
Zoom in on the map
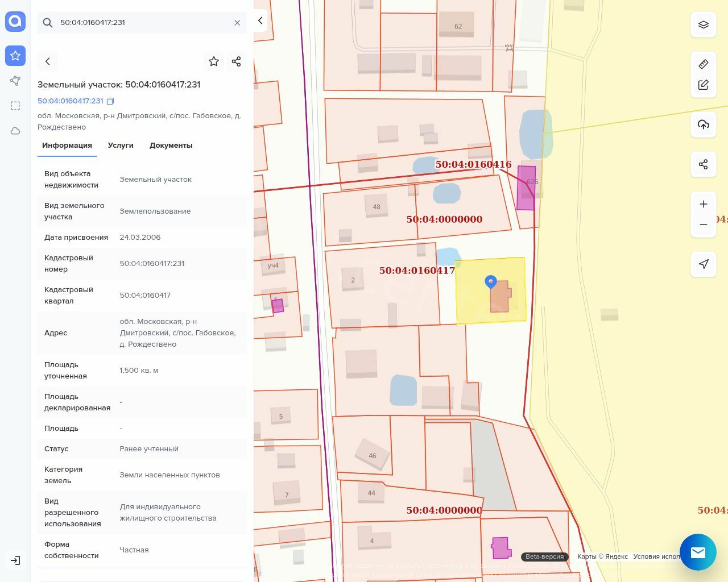point(703,204)
